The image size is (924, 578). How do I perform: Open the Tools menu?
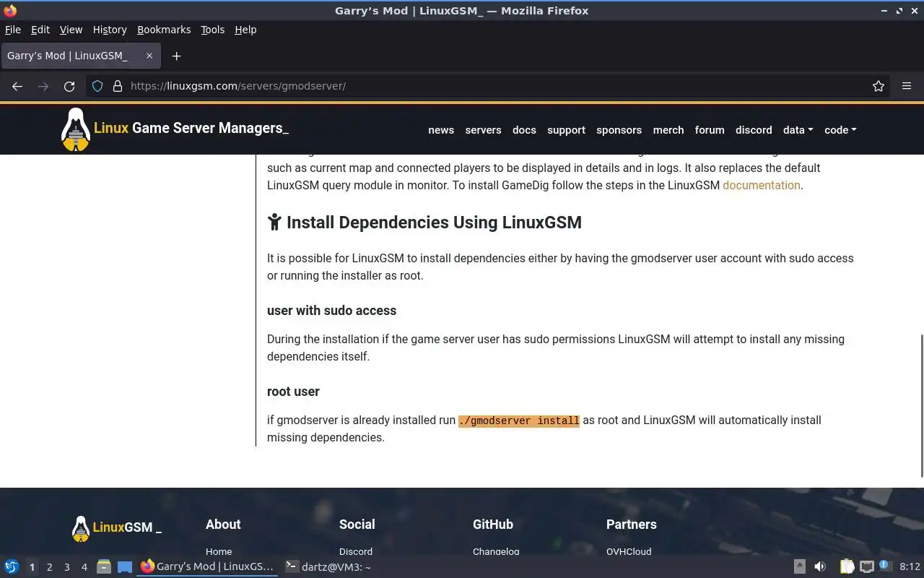(213, 30)
